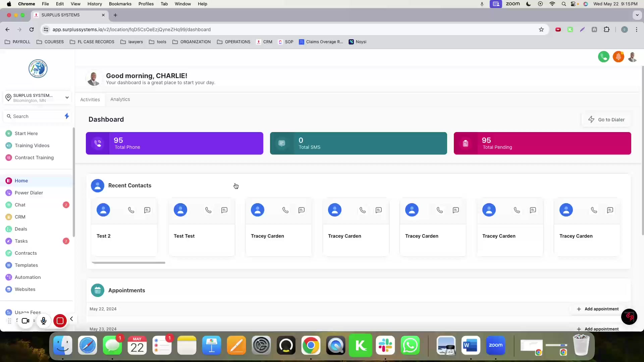This screenshot has height=362, width=644.
Task: Click the Go to Dialer button
Action: (606, 120)
